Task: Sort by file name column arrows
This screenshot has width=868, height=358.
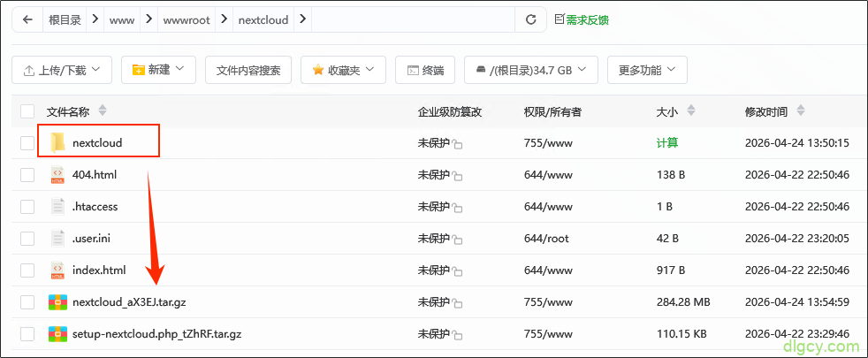Action: point(102,110)
